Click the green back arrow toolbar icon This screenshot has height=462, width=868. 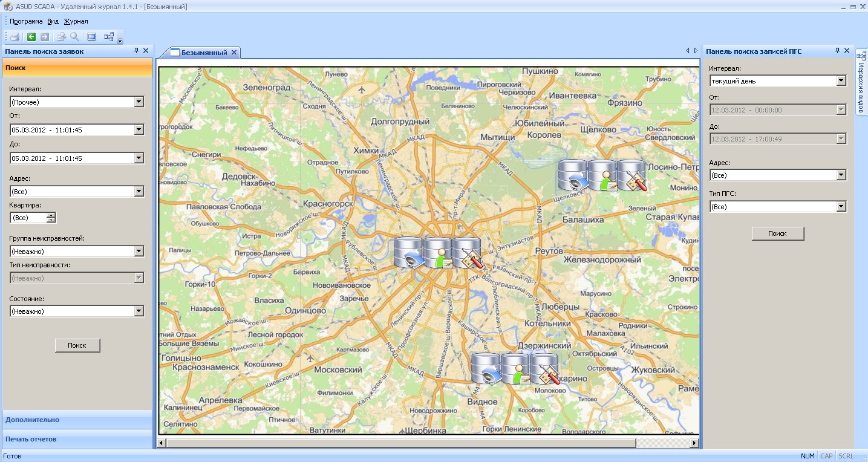[31, 37]
